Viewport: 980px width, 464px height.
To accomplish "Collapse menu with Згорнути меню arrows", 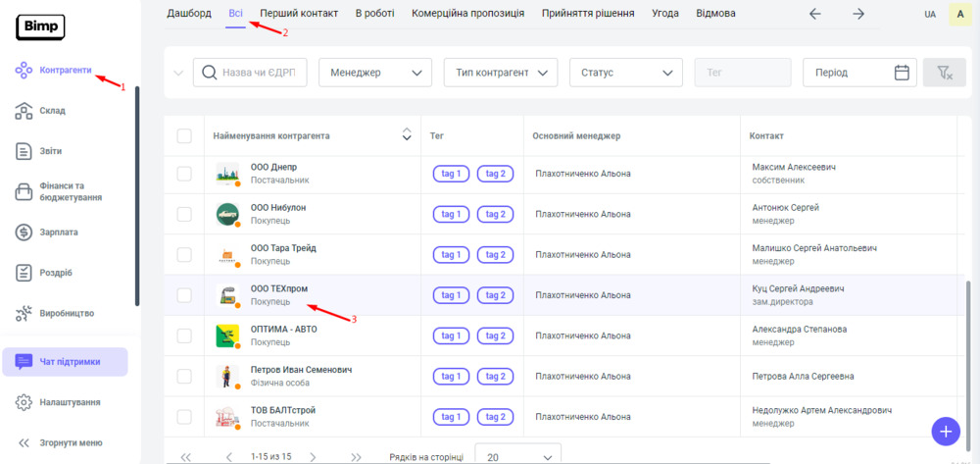I will pyautogui.click(x=24, y=442).
